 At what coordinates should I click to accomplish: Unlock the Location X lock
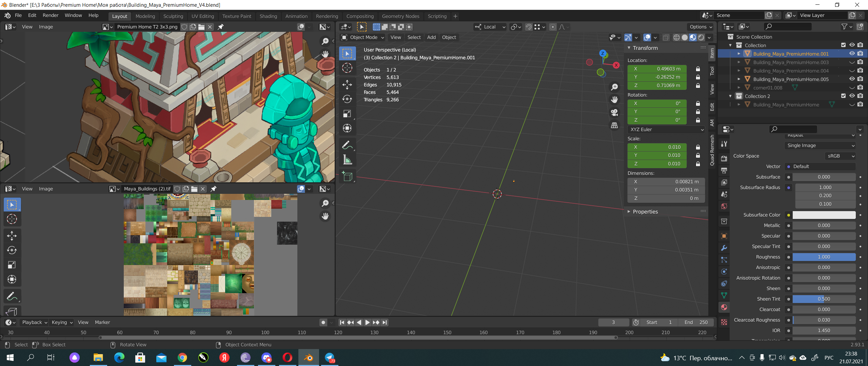698,69
